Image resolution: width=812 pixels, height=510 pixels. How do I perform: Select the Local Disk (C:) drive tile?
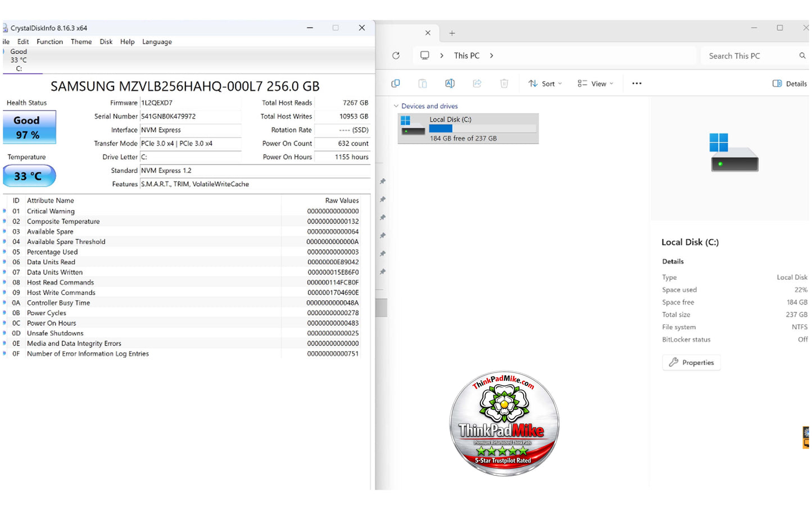point(468,129)
